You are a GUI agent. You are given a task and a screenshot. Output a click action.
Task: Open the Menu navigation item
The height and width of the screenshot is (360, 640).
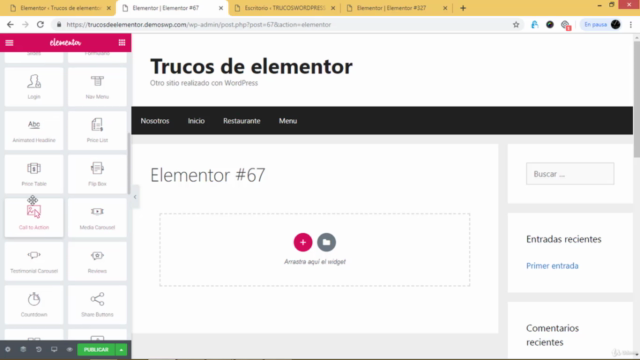(x=288, y=121)
